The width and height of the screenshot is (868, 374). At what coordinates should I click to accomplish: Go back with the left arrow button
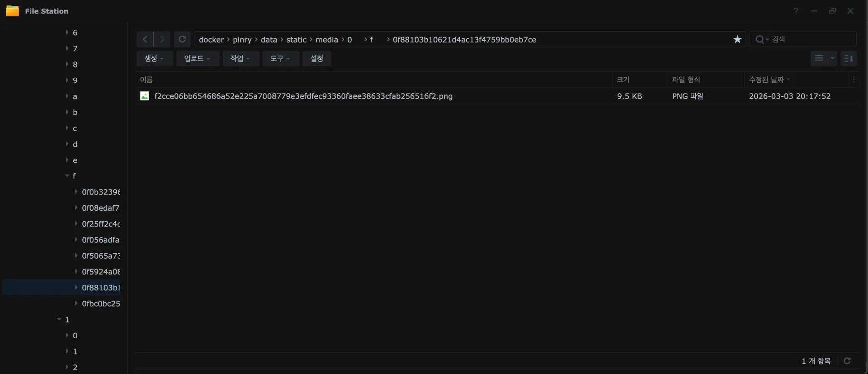[145, 39]
